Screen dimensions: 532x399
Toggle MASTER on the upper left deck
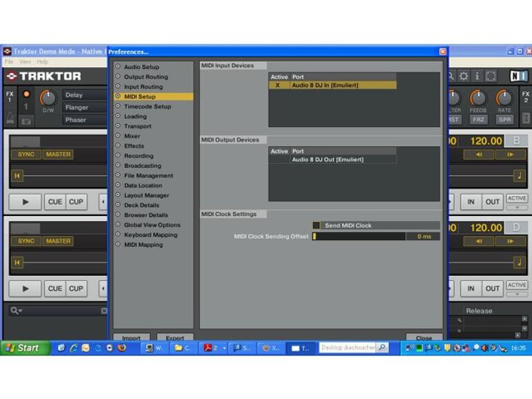[x=58, y=155]
